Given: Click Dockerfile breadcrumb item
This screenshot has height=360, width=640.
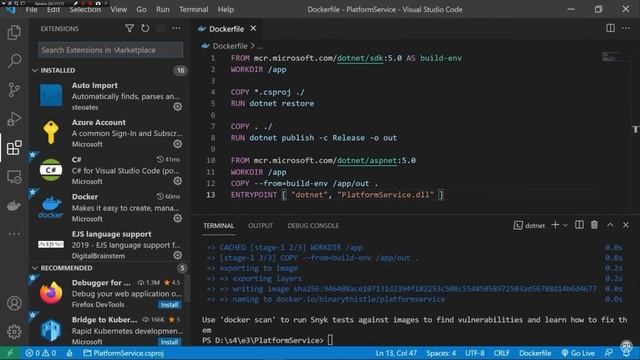Looking at the screenshot, I should pos(230,46).
